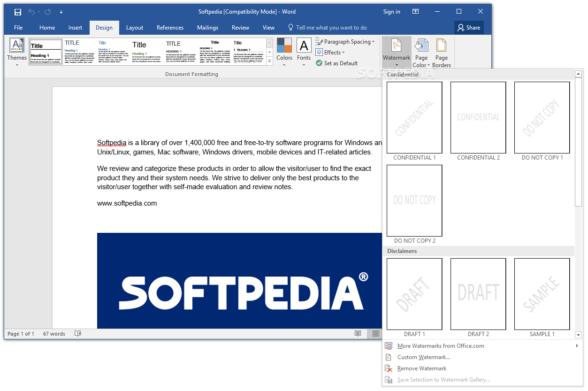
Task: Switch to Print Layout view
Action: [376, 334]
